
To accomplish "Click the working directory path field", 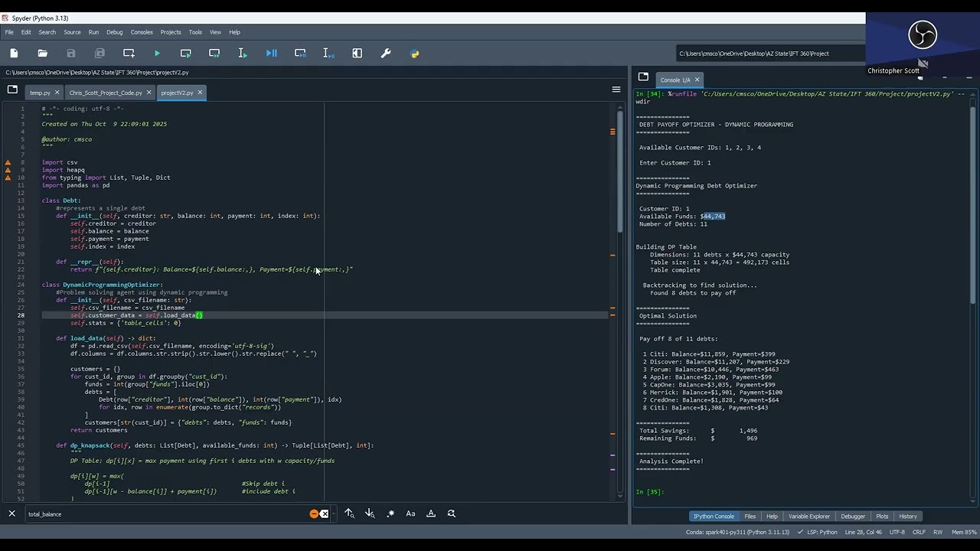I will pyautogui.click(x=769, y=54).
